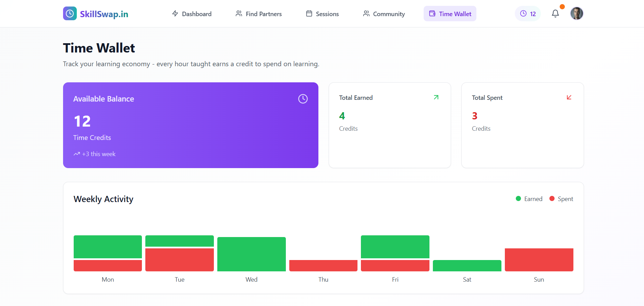Click the green up-arrow on Total Earned
The image size is (644, 306).
(x=436, y=97)
